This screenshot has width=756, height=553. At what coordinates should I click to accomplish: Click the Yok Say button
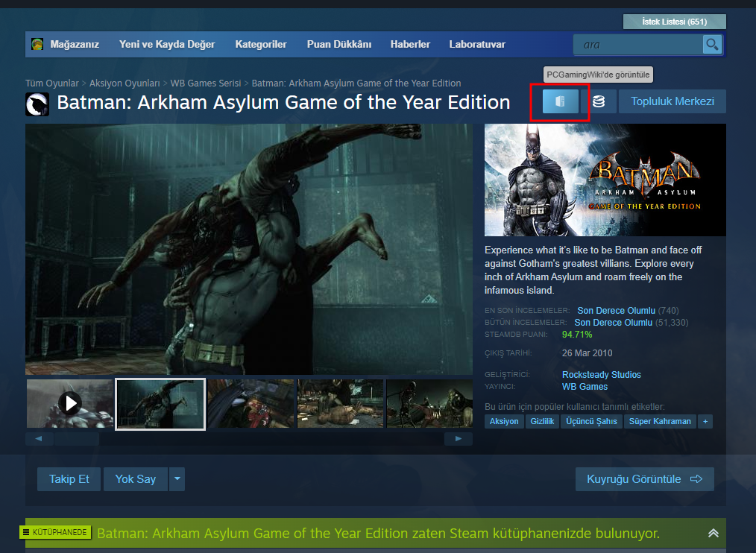136,478
